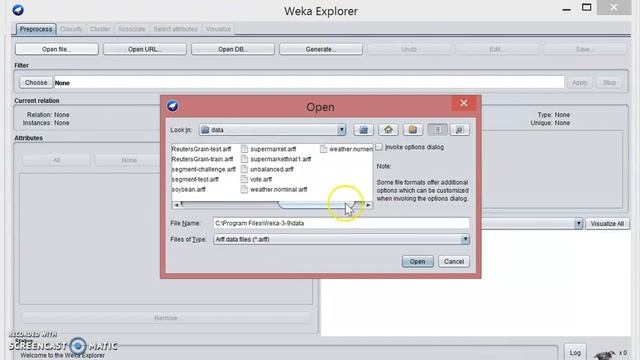This screenshot has height=360, width=640.
Task: Switch to Details view icon
Action: [460, 130]
